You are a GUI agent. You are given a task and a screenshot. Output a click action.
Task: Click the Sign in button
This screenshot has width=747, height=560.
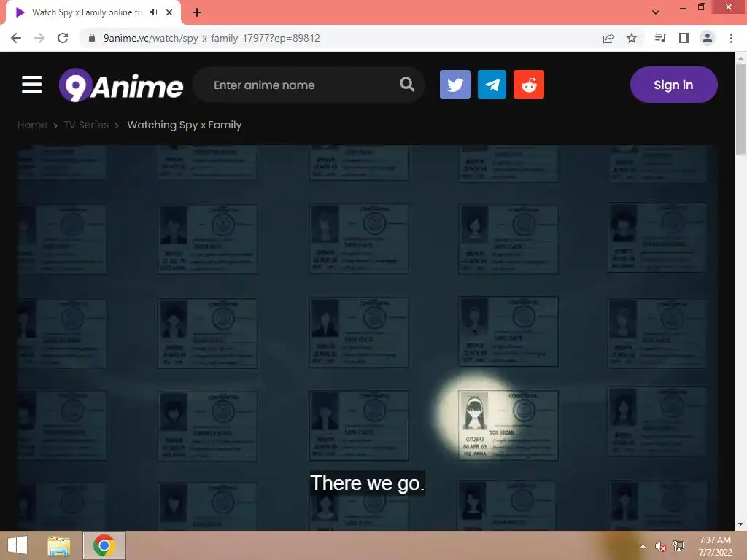pos(673,85)
